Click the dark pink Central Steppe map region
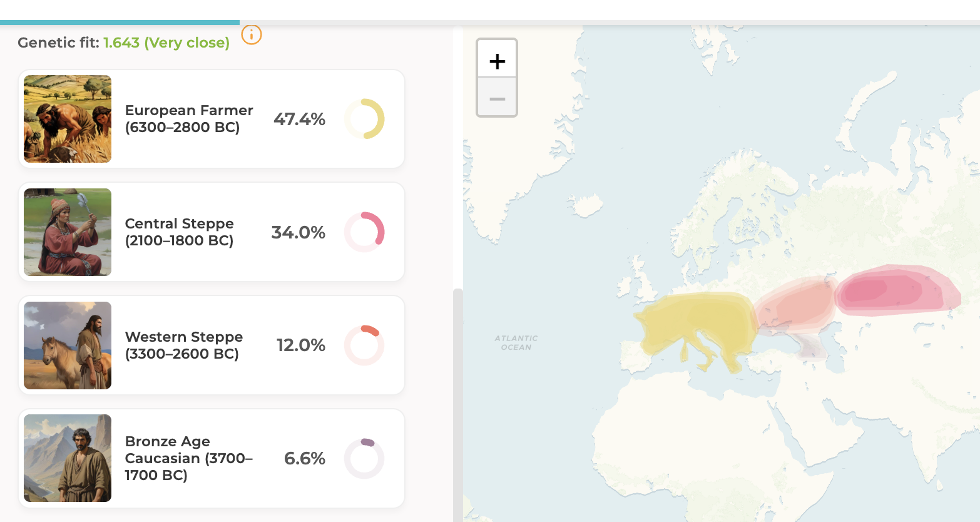 click(x=889, y=290)
